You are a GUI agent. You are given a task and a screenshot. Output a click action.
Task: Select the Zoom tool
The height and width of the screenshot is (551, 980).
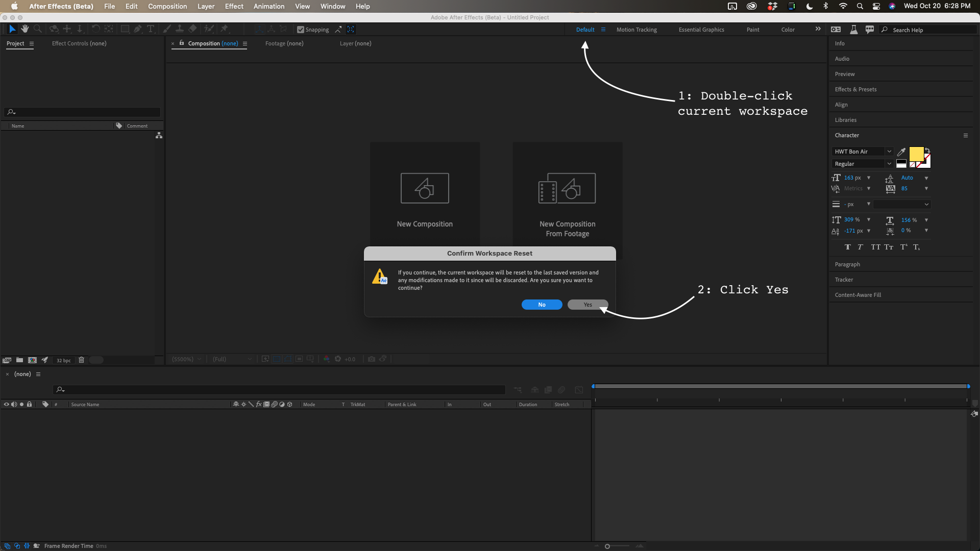pos(38,29)
